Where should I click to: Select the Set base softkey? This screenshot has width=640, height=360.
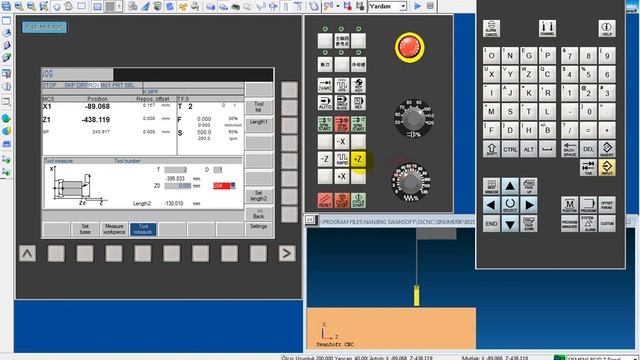85,229
